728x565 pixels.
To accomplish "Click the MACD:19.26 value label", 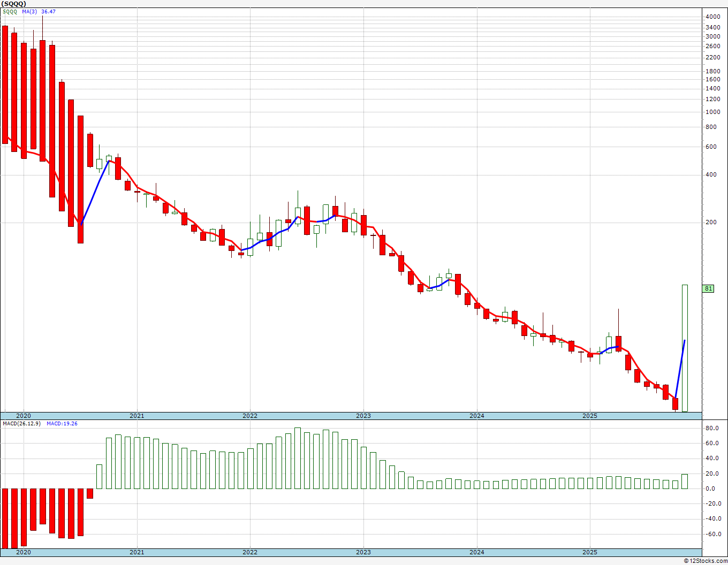I will click(62, 424).
